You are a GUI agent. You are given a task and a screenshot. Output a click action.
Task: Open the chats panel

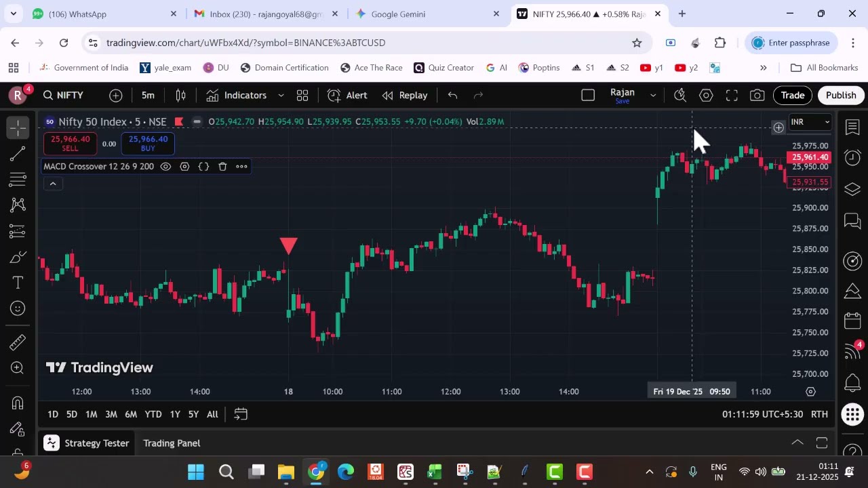point(852,220)
